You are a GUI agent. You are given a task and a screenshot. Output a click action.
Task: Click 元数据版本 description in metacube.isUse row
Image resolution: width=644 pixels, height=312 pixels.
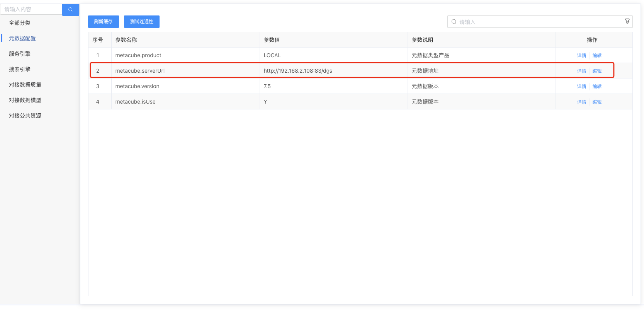425,102
